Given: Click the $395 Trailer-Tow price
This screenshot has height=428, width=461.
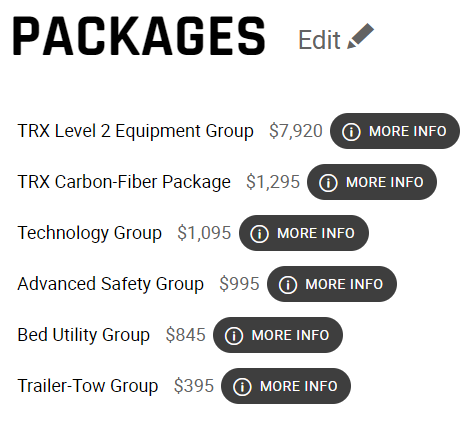Looking at the screenshot, I should (x=194, y=386).
